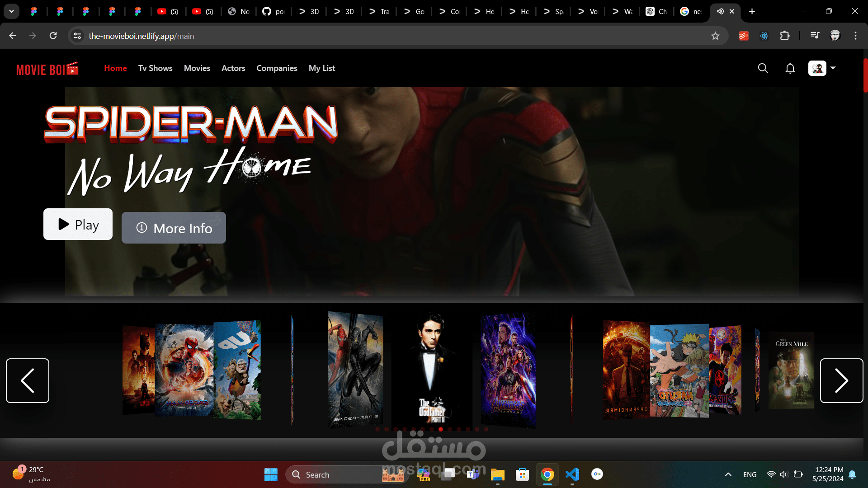
Task: Select The Batman poster
Action: click(138, 371)
